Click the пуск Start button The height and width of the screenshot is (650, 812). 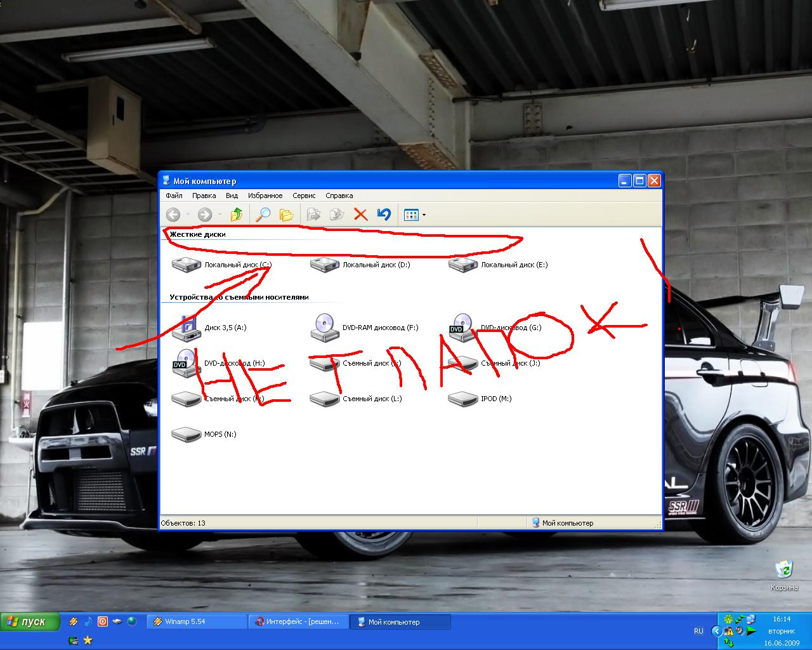click(x=30, y=621)
